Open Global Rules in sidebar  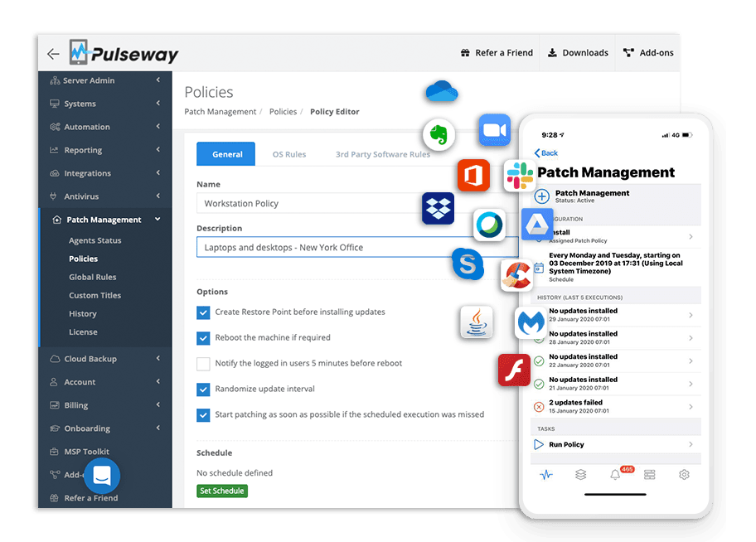point(93,278)
